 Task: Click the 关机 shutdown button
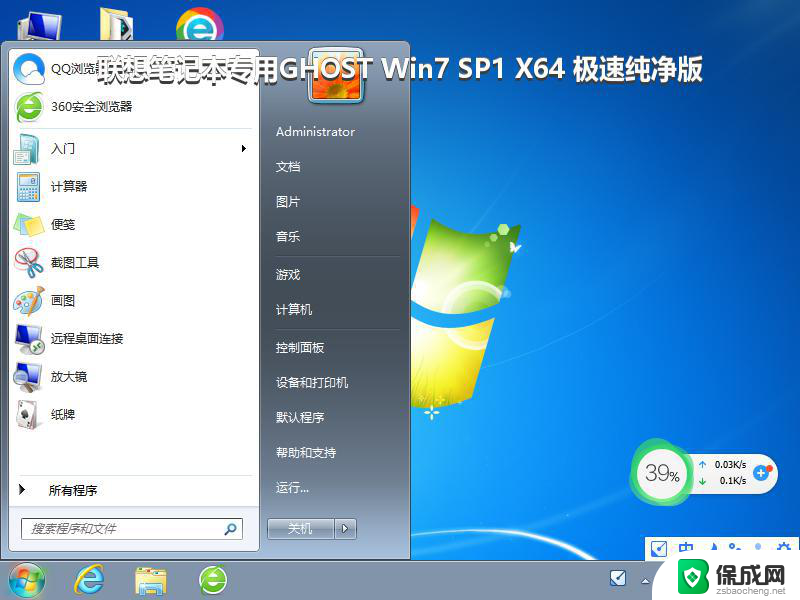(x=301, y=529)
